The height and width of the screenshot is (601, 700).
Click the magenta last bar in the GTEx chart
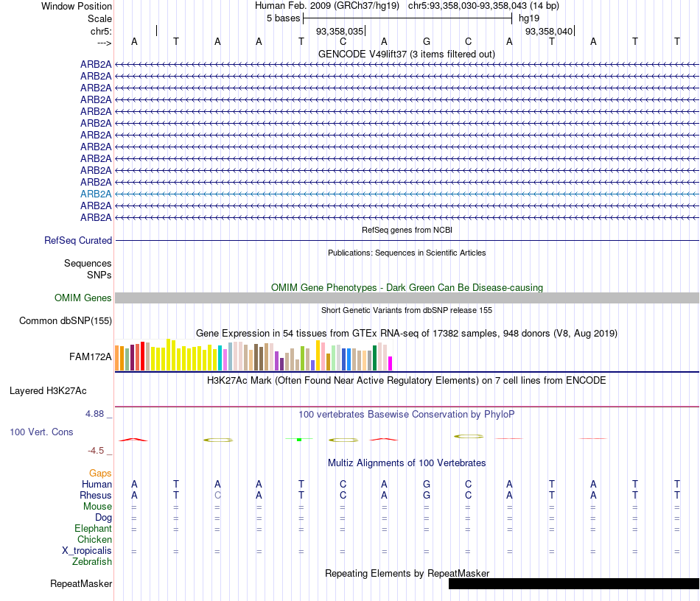pyautogui.click(x=391, y=363)
